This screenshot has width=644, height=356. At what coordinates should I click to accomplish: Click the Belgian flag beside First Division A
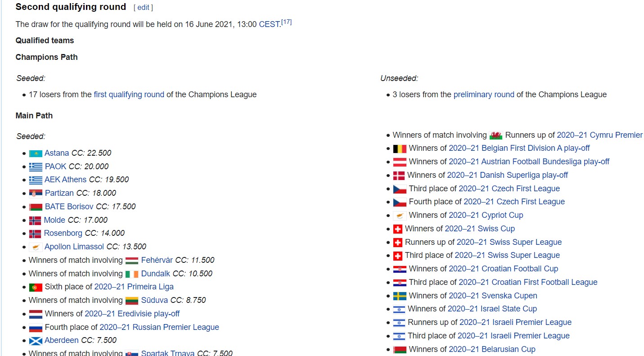[x=400, y=149]
